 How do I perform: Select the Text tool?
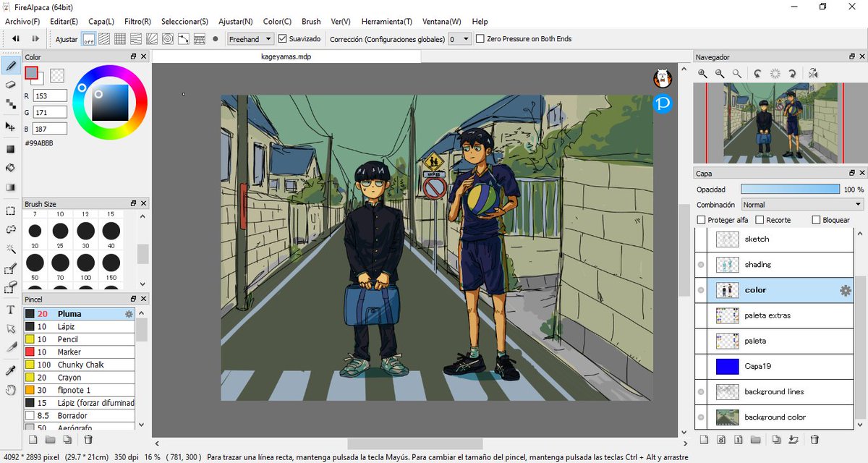pyautogui.click(x=10, y=310)
